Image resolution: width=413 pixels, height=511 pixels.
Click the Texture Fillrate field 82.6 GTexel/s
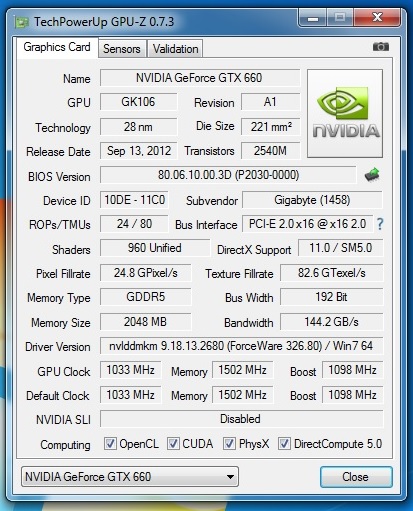tap(332, 273)
